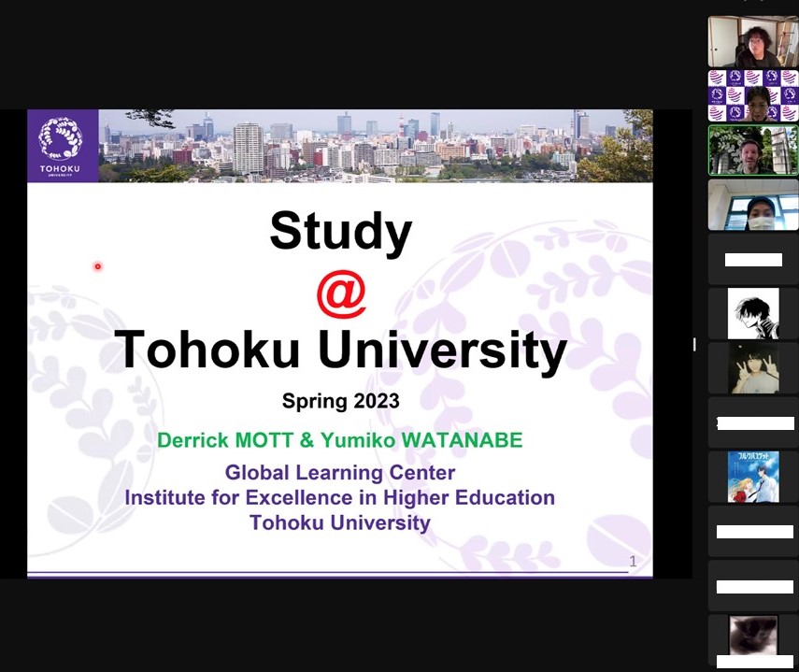
Task: Click the slide number 1
Action: pos(633,562)
